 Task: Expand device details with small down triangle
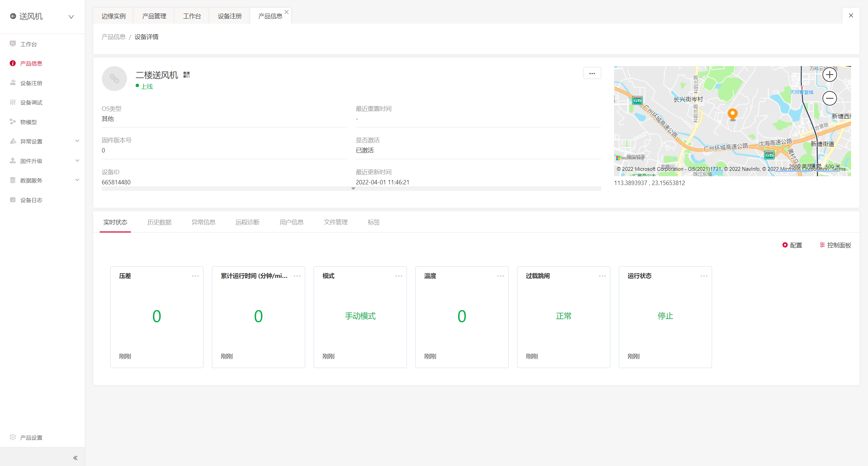point(353,188)
